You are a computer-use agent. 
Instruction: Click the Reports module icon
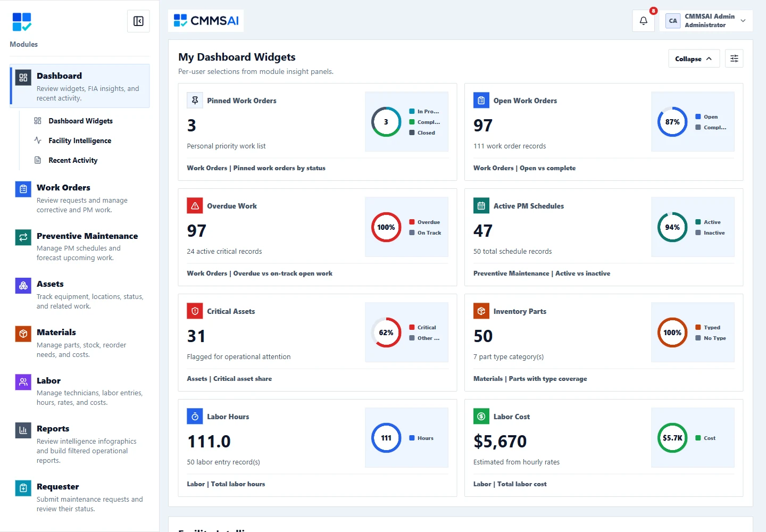click(x=23, y=430)
